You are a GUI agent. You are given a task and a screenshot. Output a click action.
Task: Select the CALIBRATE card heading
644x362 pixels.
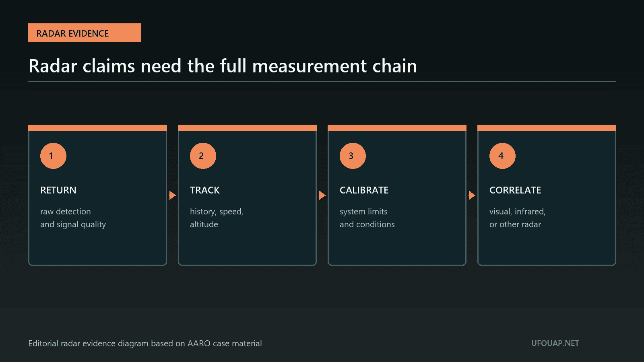364,190
